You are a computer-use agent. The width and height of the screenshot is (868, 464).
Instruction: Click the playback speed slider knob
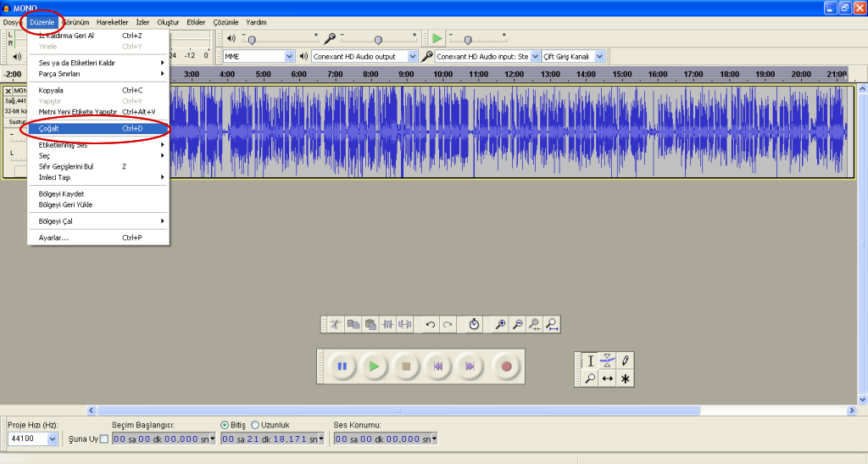coord(468,40)
